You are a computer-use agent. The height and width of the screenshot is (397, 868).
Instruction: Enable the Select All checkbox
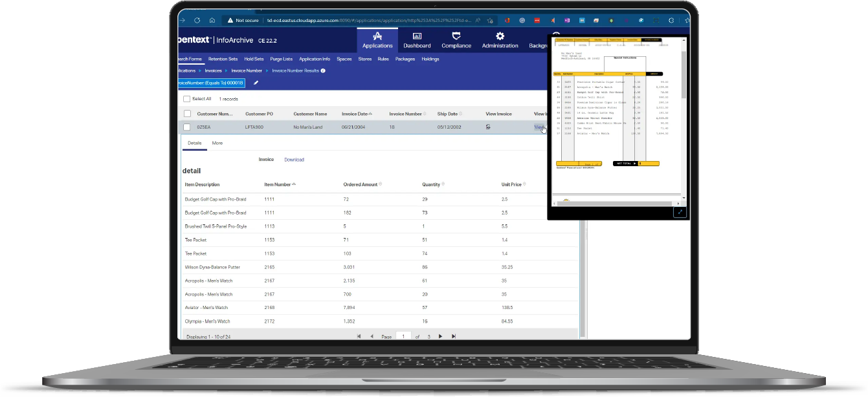coord(186,98)
